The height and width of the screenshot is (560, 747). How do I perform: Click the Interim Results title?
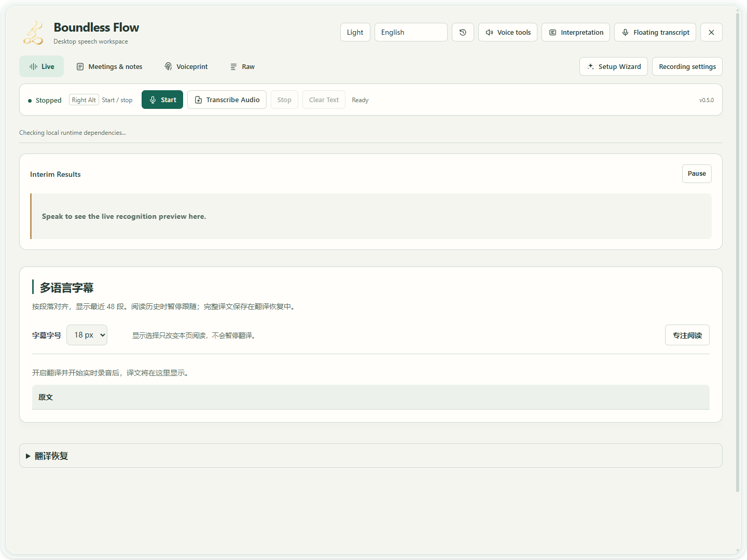coord(56,174)
